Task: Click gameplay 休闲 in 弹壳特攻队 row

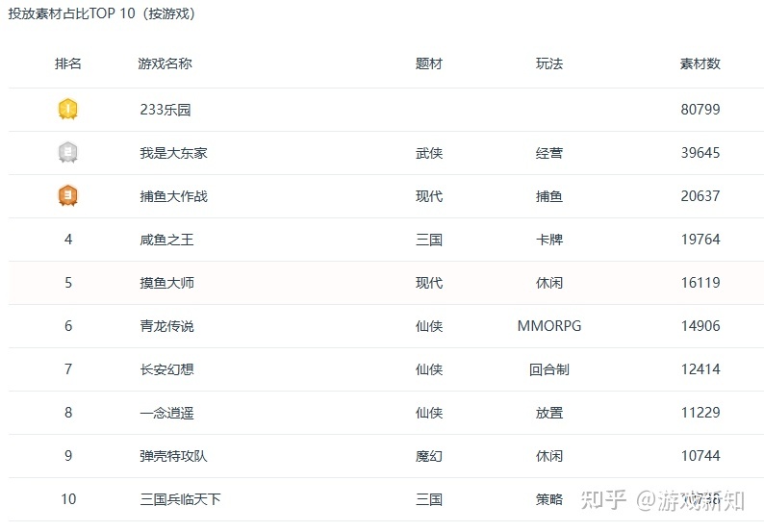Action: tap(549, 457)
